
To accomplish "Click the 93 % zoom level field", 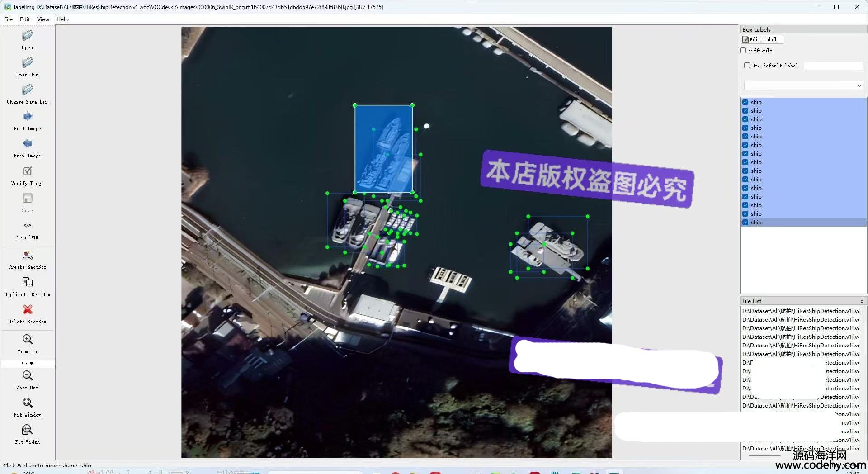I will 28,364.
